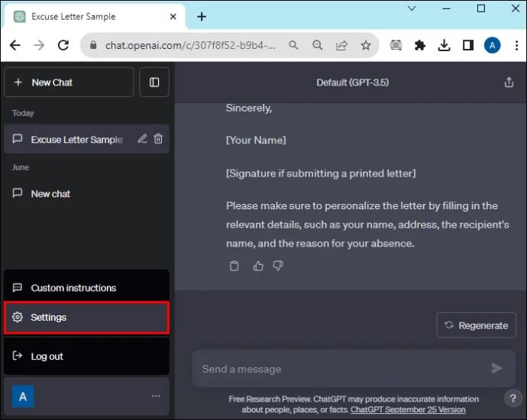Viewport: 527px width, 420px height.
Task: Click the address bar URL
Action: tap(190, 45)
